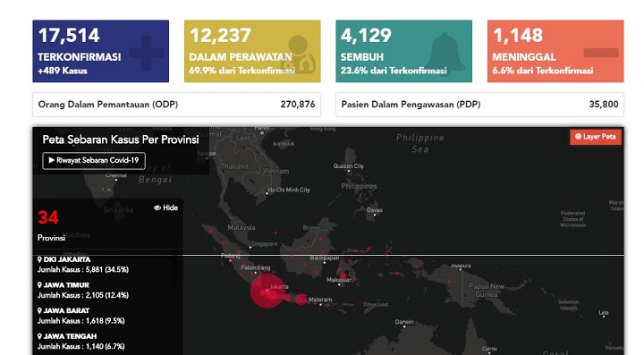Click the red case circle near Makassar

(x=343, y=275)
